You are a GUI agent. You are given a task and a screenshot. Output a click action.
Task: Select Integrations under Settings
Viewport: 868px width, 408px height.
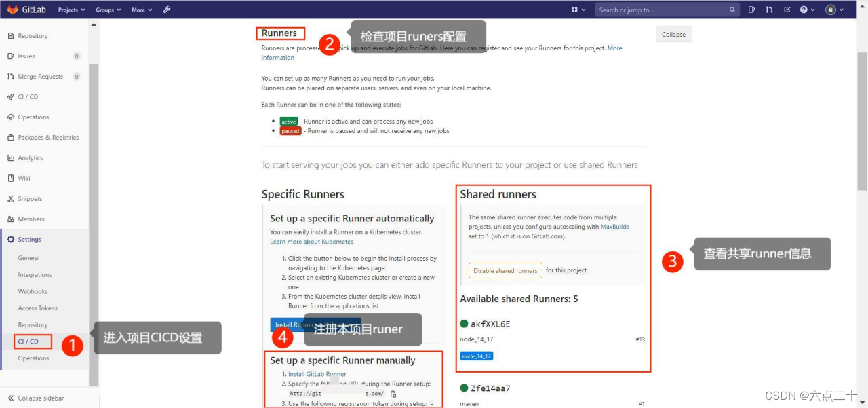pos(35,275)
